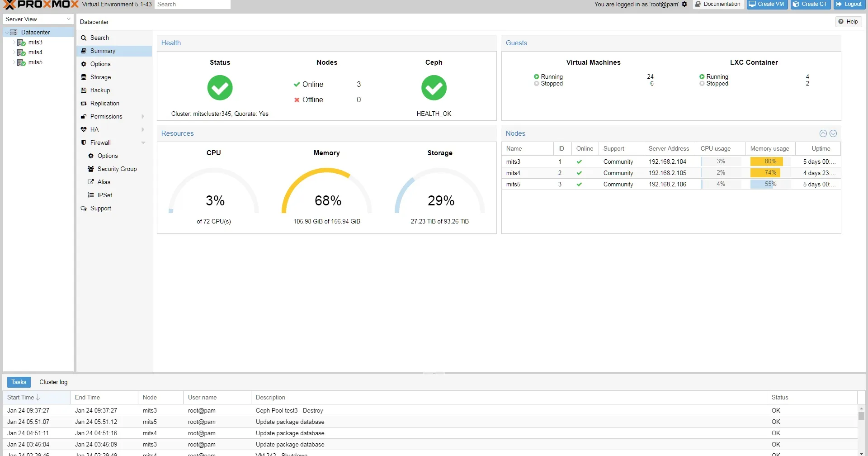
Task: Sort tasks by Start Time column
Action: click(36, 398)
